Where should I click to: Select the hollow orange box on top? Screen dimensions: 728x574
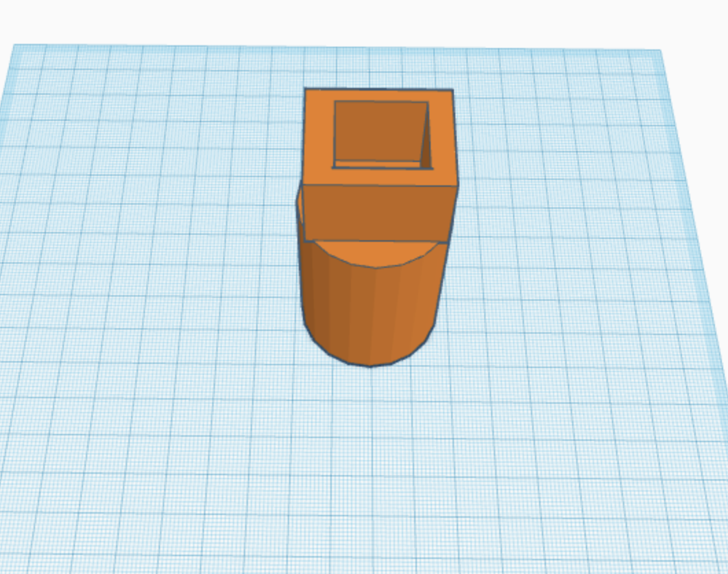pos(380,165)
